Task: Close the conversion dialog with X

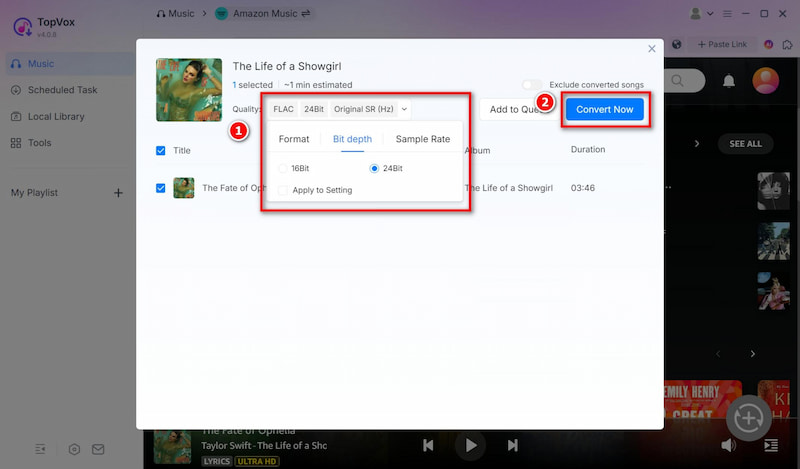Action: coord(652,48)
